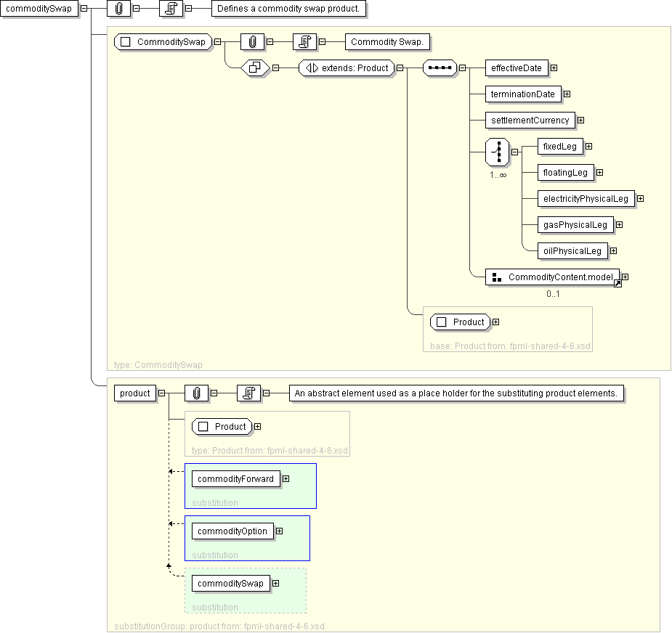Expand the commoditySwap substitution element
The width and height of the screenshot is (672, 633).
click(276, 584)
